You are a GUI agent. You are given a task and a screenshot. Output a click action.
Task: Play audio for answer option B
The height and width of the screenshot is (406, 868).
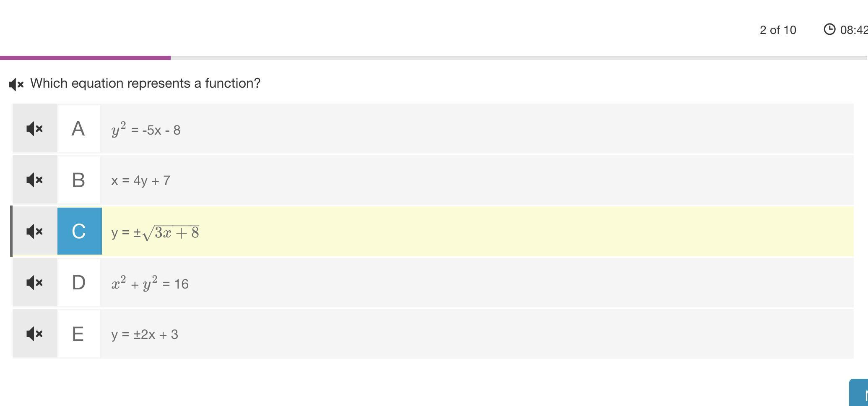point(35,180)
